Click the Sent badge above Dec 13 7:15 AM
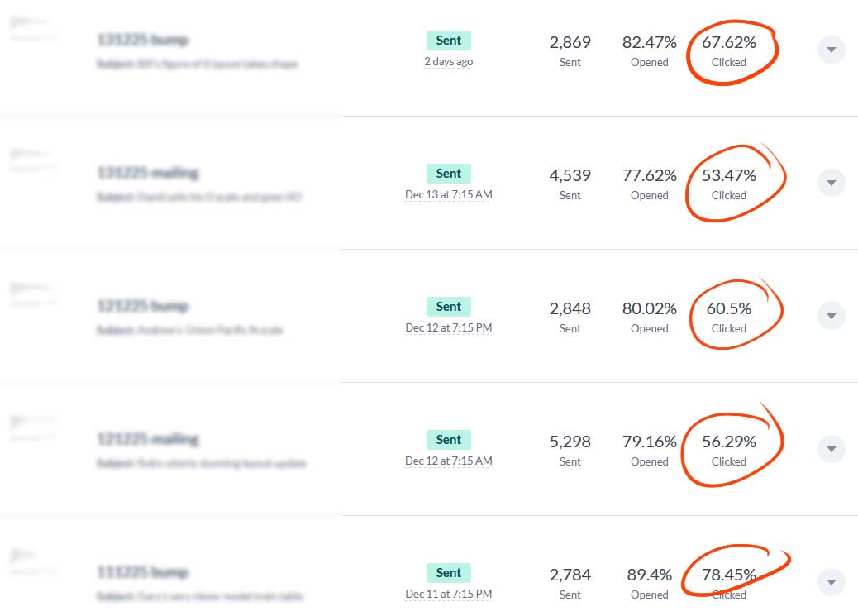The height and width of the screenshot is (616, 858). [448, 174]
